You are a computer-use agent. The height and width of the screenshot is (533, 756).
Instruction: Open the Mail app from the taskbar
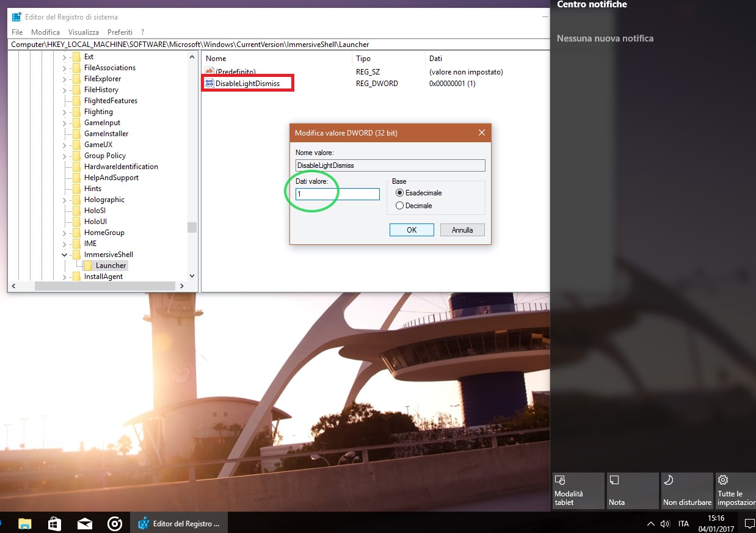84,523
